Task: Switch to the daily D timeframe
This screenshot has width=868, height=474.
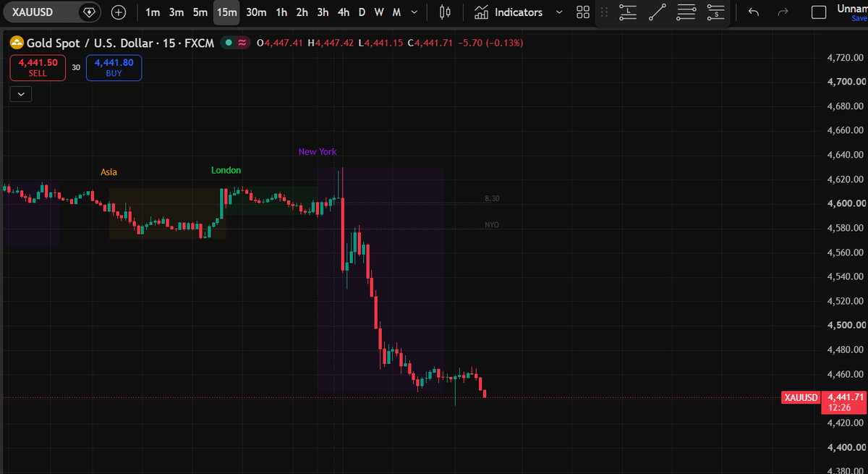Action: pos(362,12)
